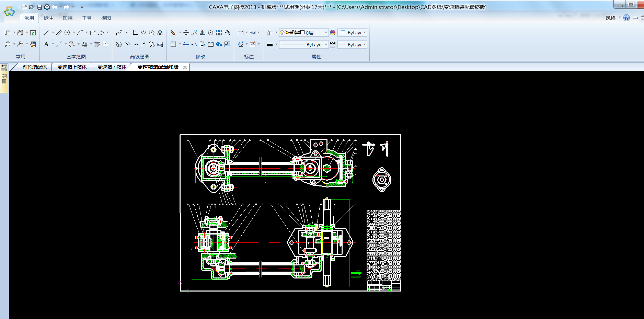Select the Line drawing tool
Viewport: 644px width, 319px height.
pyautogui.click(x=46, y=33)
